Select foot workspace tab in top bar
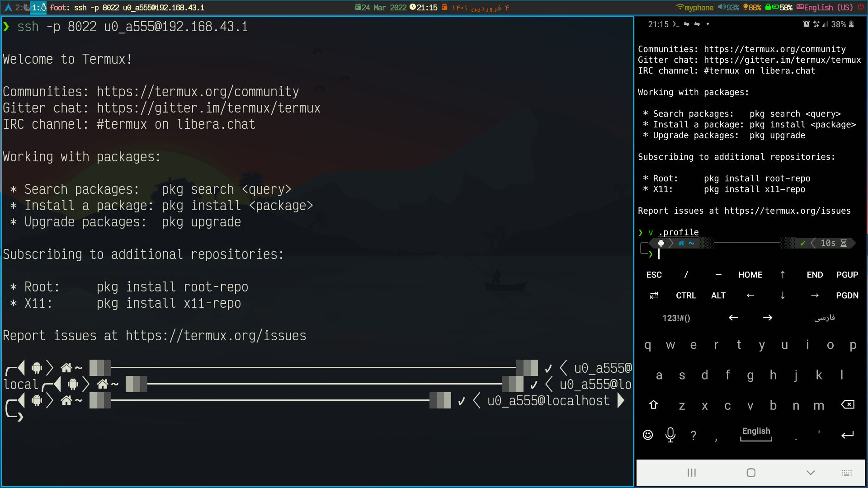The width and height of the screenshot is (868, 488). point(38,7)
